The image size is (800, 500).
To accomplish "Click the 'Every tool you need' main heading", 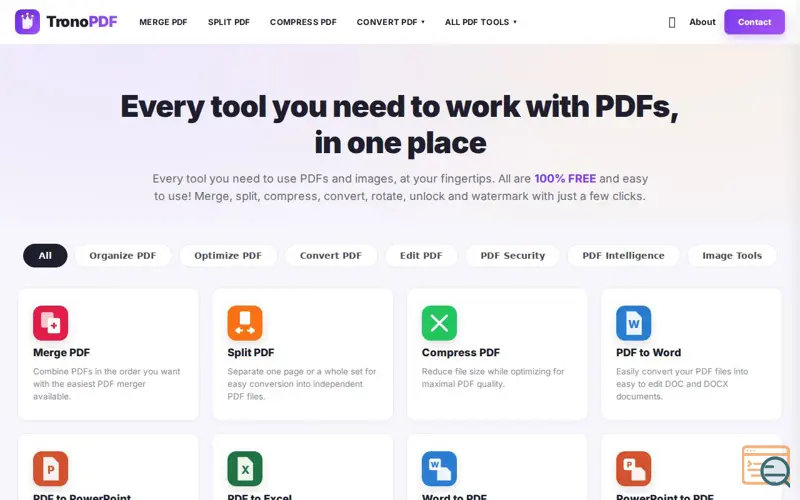I will tap(400, 124).
